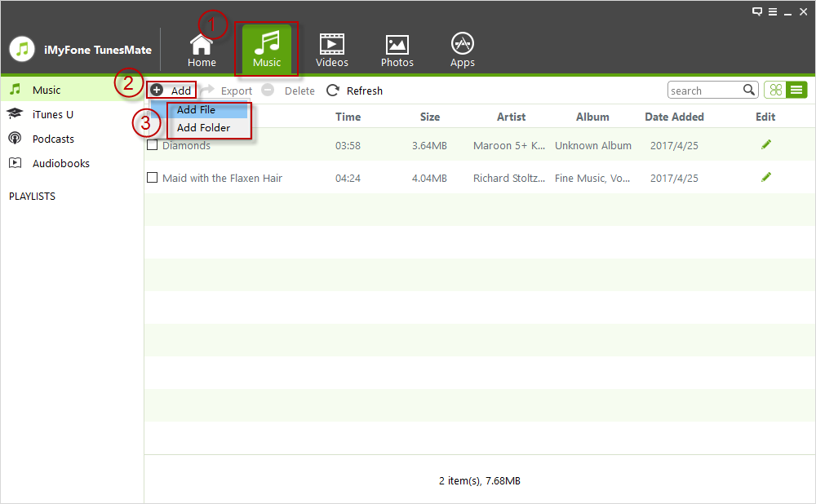Screen dimensions: 816x504
Task: Click the 3.64MB size cell
Action: tap(429, 146)
